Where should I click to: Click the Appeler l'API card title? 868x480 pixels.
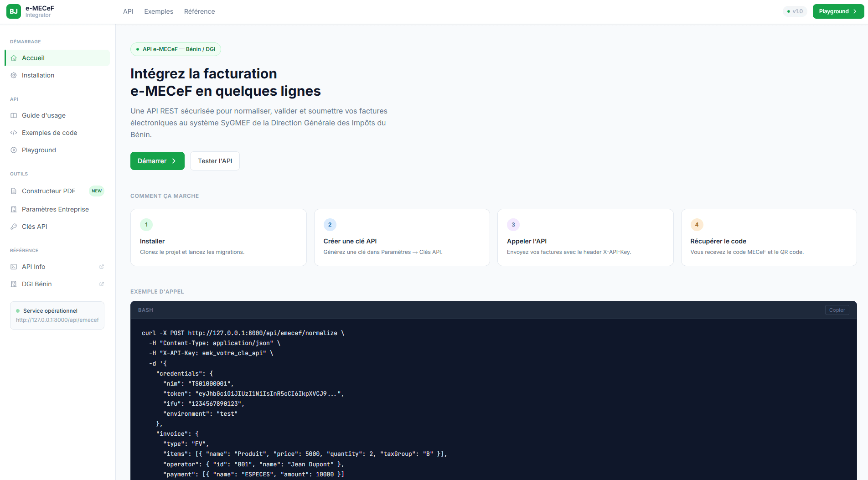click(527, 241)
